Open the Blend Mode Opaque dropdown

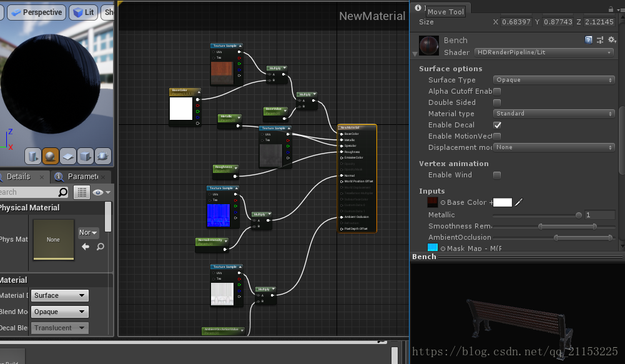coord(60,312)
